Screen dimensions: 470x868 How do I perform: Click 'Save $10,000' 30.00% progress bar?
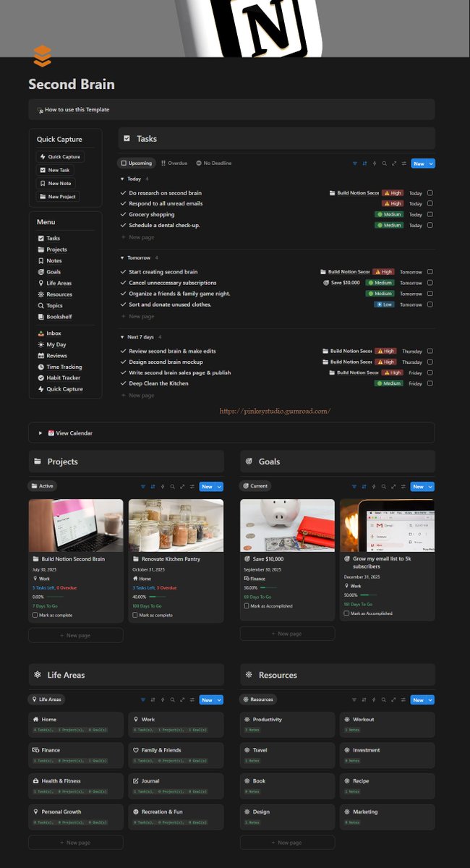tap(268, 588)
